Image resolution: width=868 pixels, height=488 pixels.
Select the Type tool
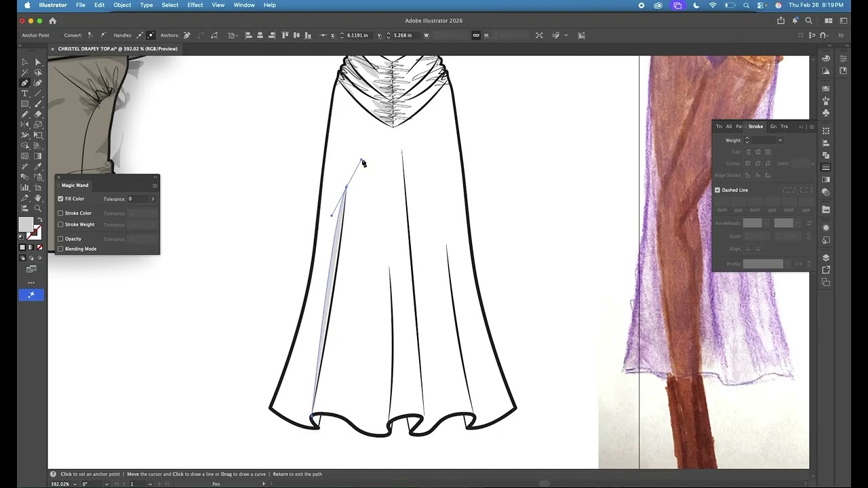point(25,94)
